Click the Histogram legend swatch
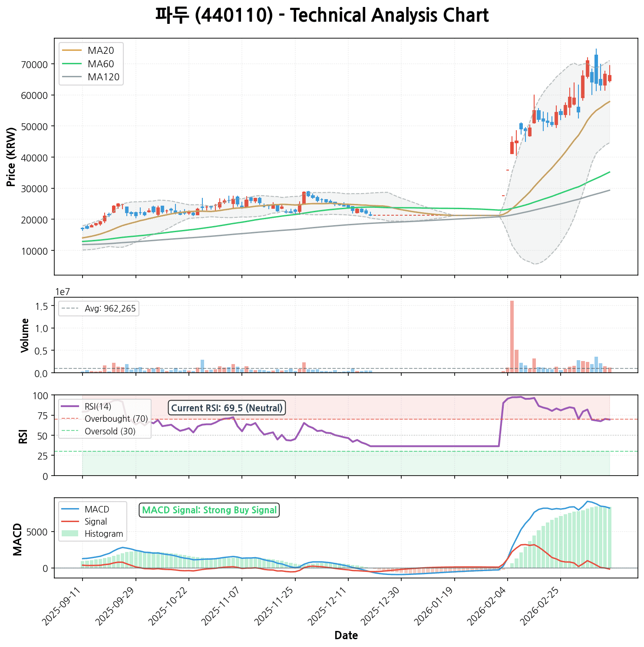 (69, 534)
